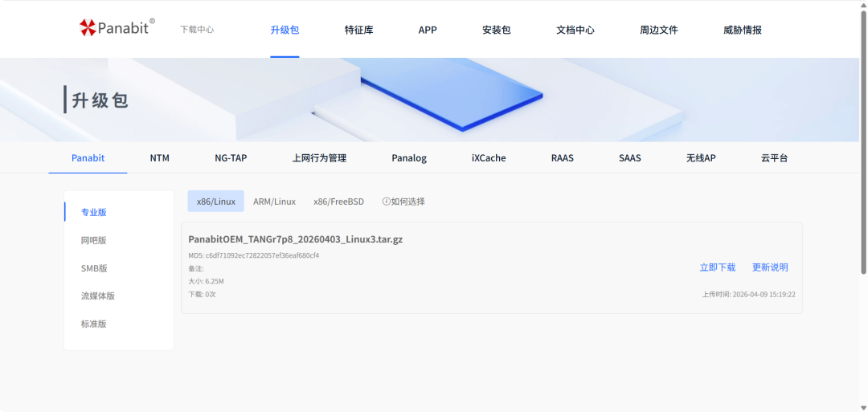Click the 上传时间 timestamp
This screenshot has width=868, height=412.
point(749,294)
